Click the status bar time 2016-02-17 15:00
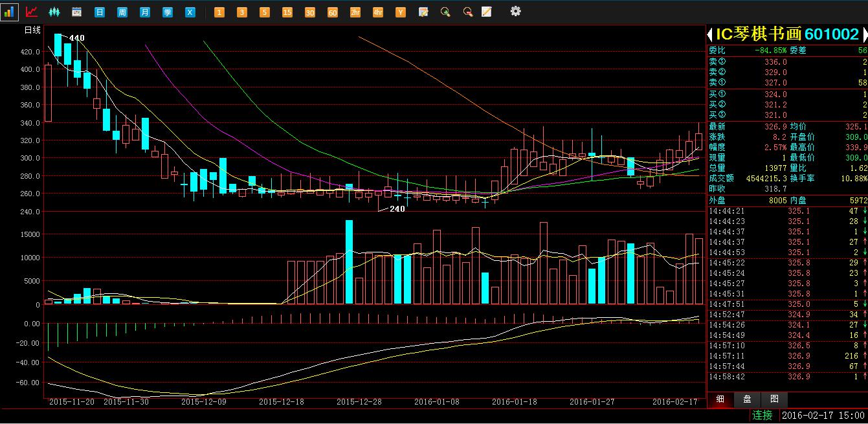 point(824,415)
